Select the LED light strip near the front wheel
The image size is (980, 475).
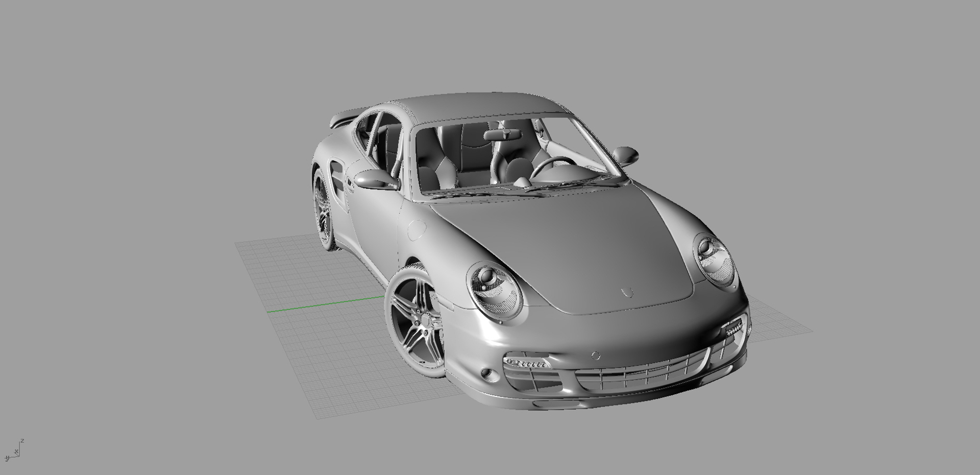(527, 364)
